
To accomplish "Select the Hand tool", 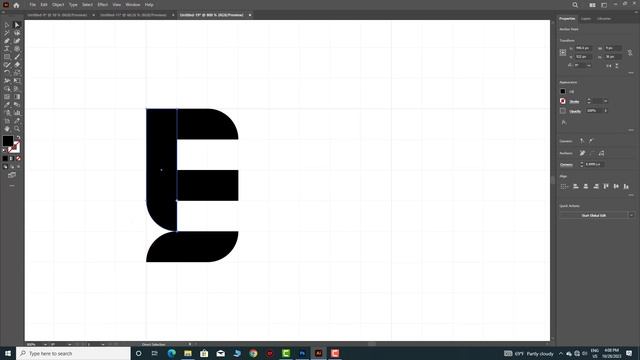I will pyautogui.click(x=7, y=129).
